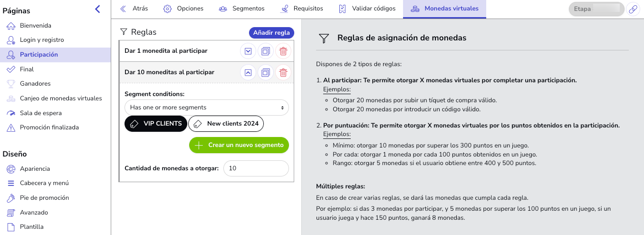Collapse the 'Dar 10 moneditas al participar' rule

point(248,73)
